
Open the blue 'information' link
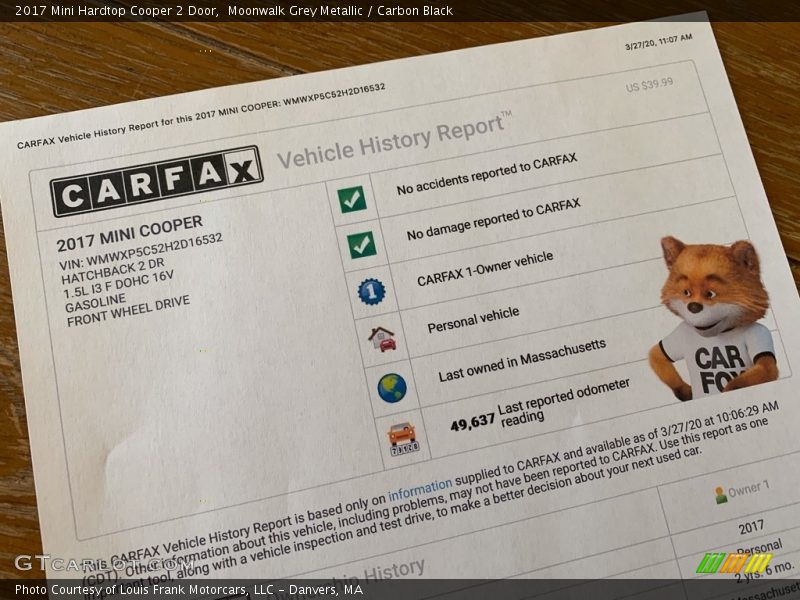coord(420,491)
